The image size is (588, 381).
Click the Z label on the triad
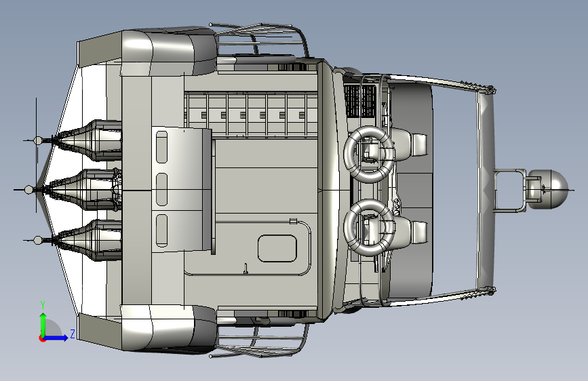(x=73, y=334)
